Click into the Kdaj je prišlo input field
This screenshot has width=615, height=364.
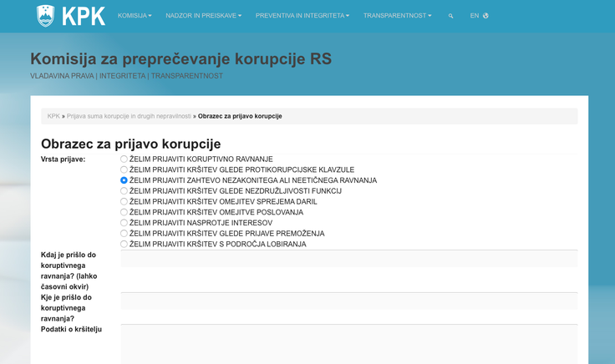tap(349, 259)
